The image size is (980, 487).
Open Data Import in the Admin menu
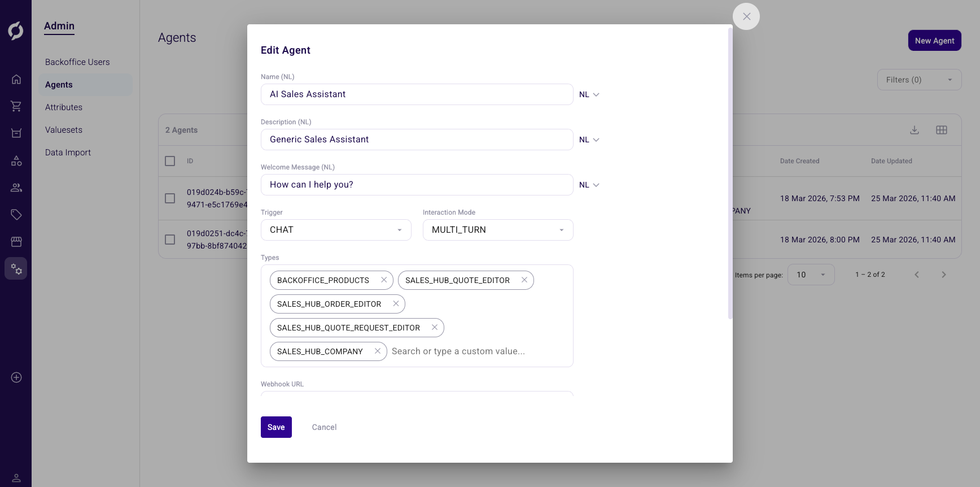pos(68,153)
